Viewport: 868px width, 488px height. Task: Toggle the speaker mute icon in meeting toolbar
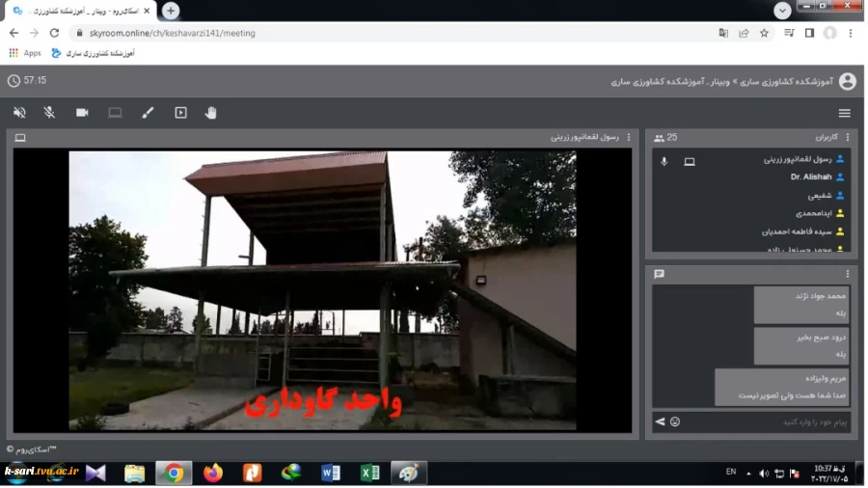point(19,113)
